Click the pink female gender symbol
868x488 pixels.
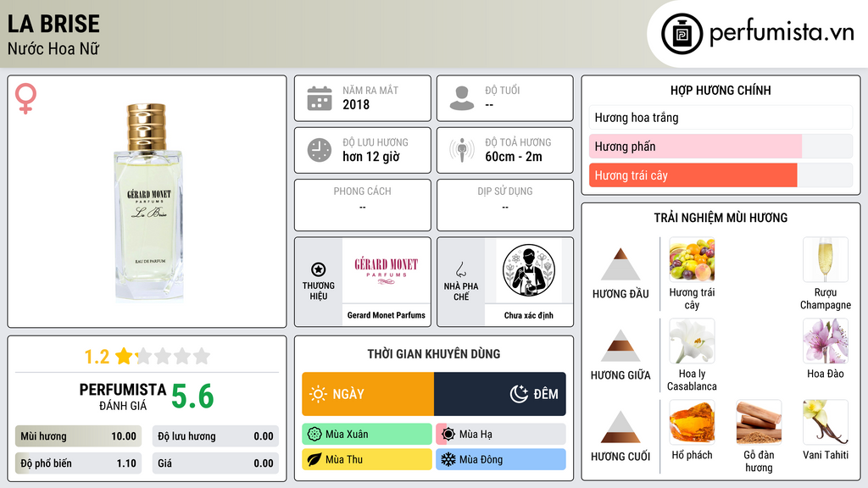point(25,98)
